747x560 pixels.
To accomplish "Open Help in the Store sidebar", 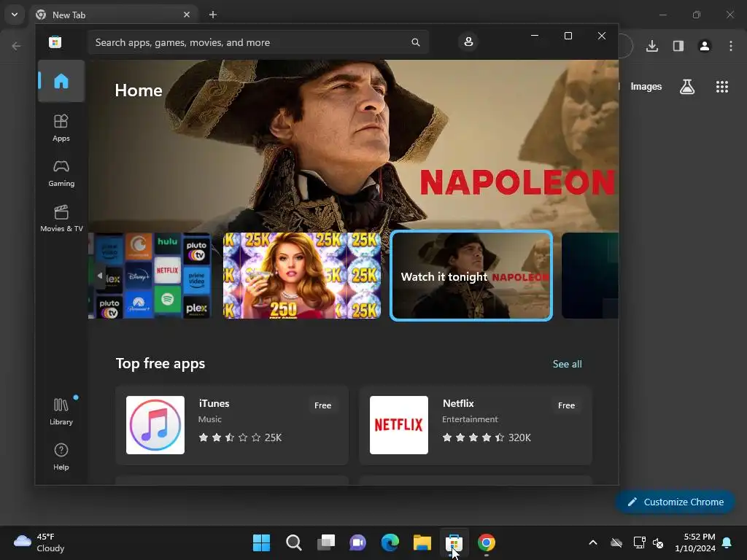I will click(61, 456).
